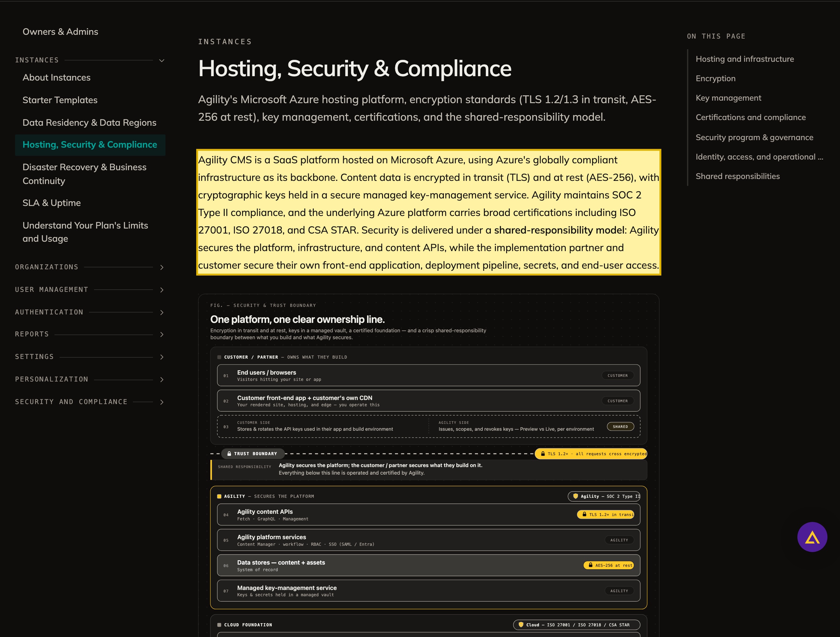Viewport: 840px width, 637px height.
Task: Click the Trust Boundary lock icon
Action: [x=229, y=454]
